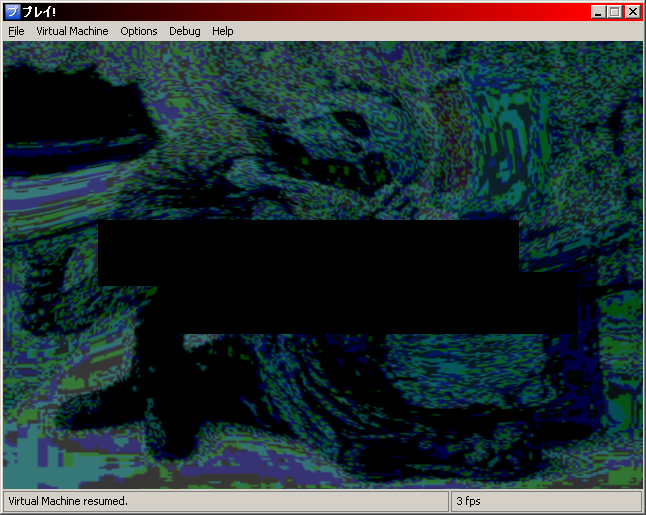Open the Options menu
Viewport: 646px width, 515px height.
[138, 31]
